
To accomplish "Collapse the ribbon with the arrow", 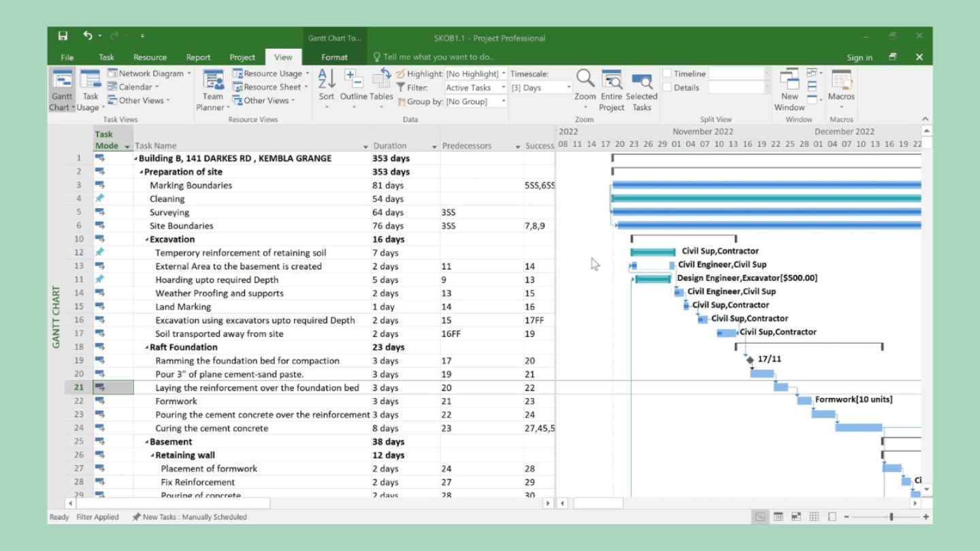I will (x=925, y=119).
